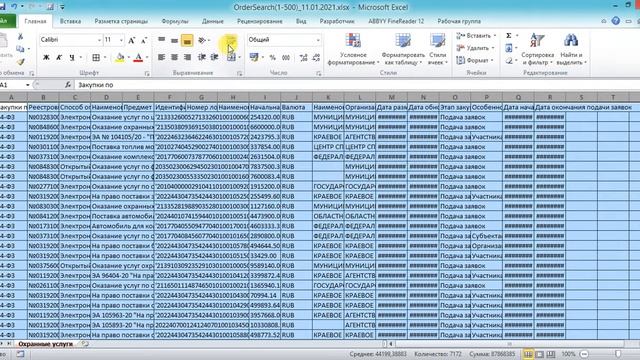Click the undo button in quick access toolbar
The height and width of the screenshot is (360, 640).
(x=14, y=7)
